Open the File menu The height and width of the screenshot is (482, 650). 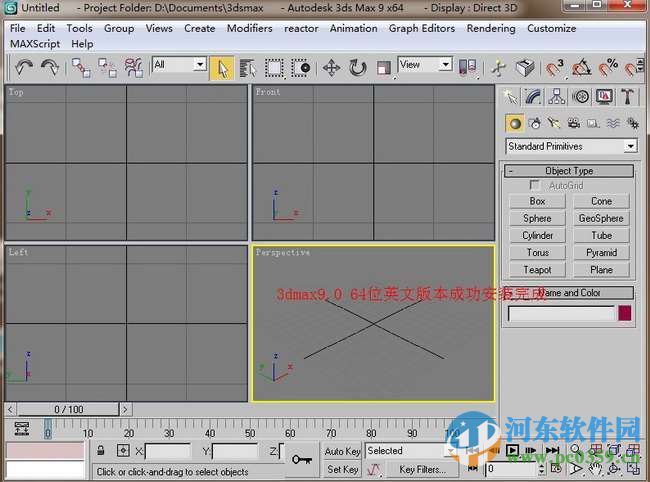point(17,28)
